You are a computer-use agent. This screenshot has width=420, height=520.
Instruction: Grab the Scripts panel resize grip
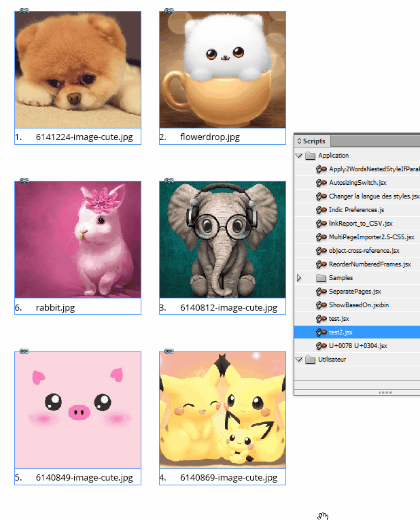click(x=385, y=393)
